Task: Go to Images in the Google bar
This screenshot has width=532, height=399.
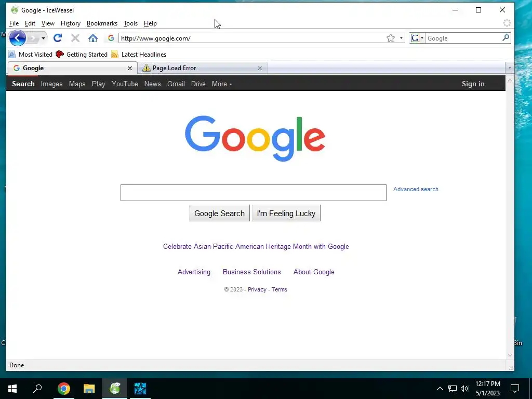Action: point(51,84)
